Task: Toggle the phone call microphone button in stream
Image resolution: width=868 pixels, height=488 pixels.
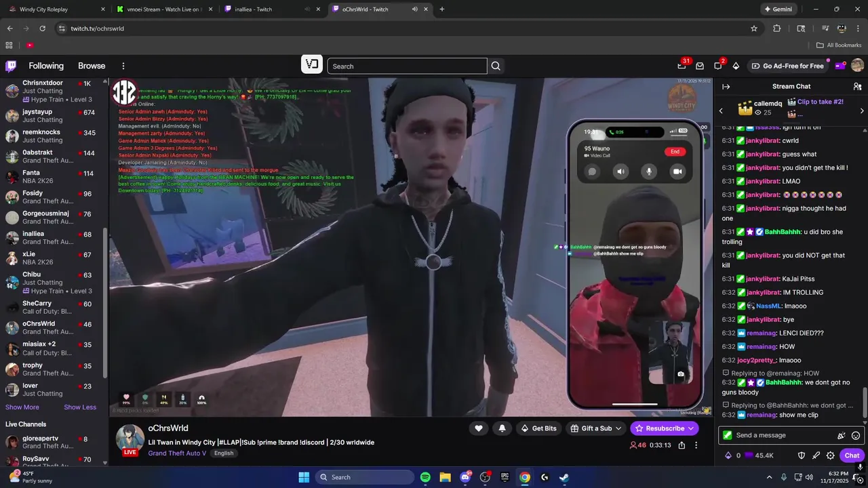Action: coord(649,171)
